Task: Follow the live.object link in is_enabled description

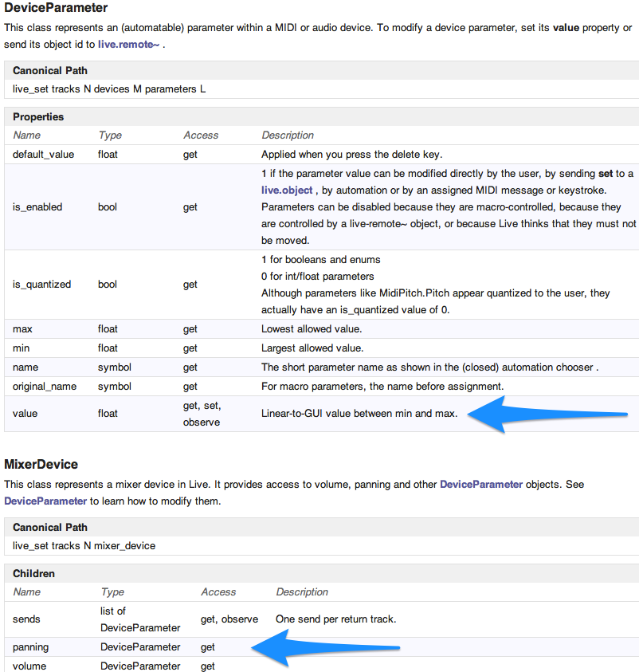Action: tap(286, 191)
